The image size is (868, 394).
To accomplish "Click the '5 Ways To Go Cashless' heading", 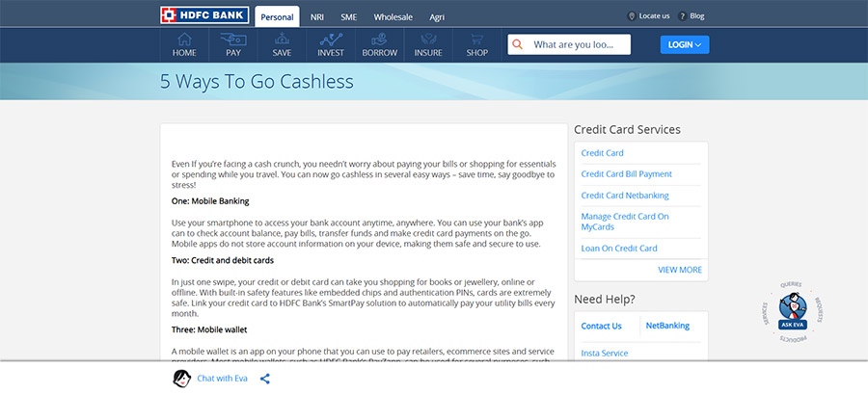I will [257, 82].
